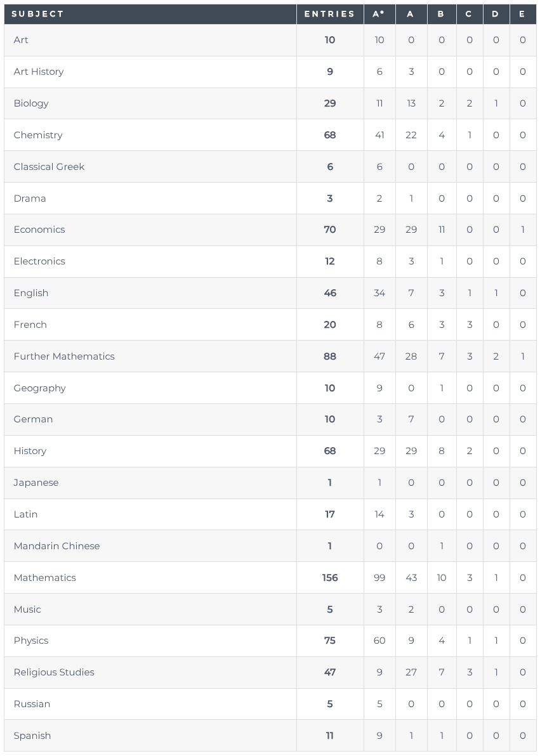Click the Chemistry A* value 41
The width and height of the screenshot is (540, 756).
(379, 135)
